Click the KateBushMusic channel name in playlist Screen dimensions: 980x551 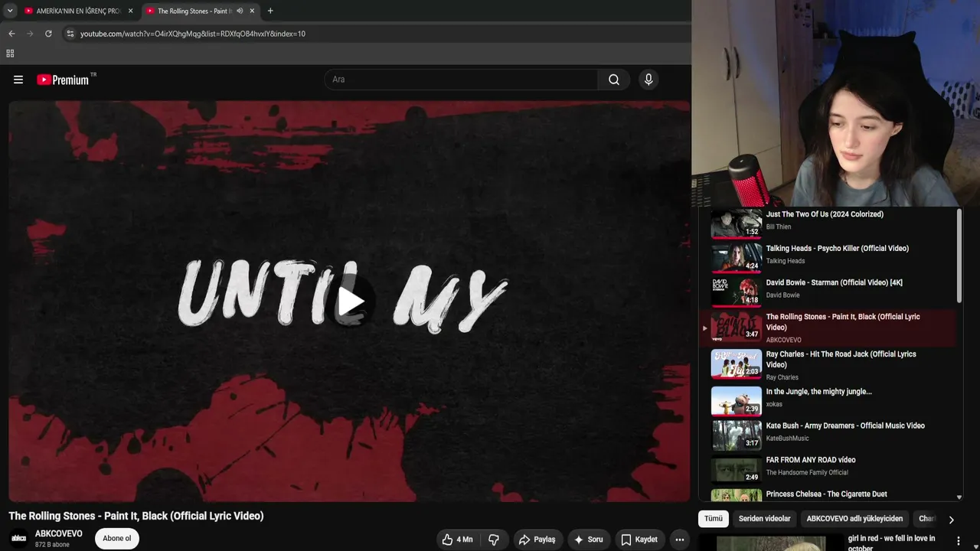(x=787, y=439)
